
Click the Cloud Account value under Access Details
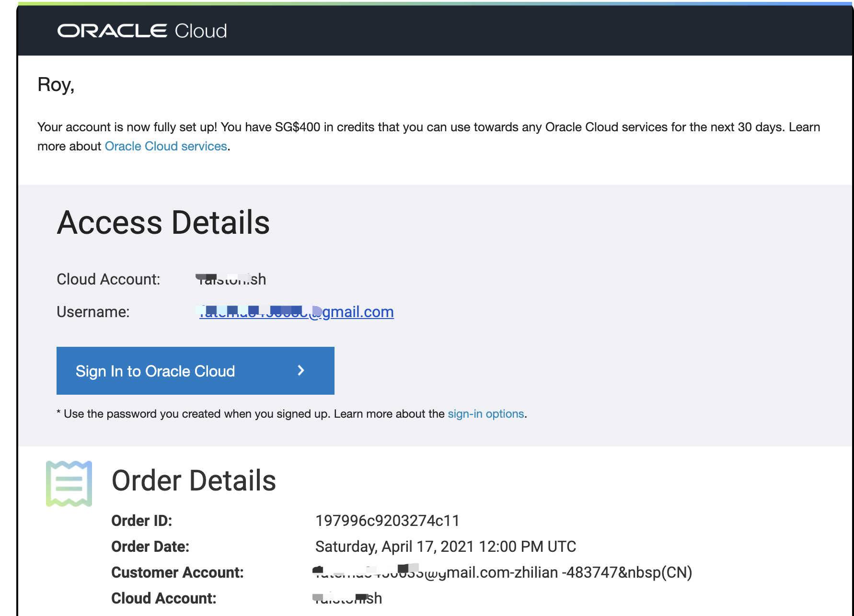click(231, 279)
